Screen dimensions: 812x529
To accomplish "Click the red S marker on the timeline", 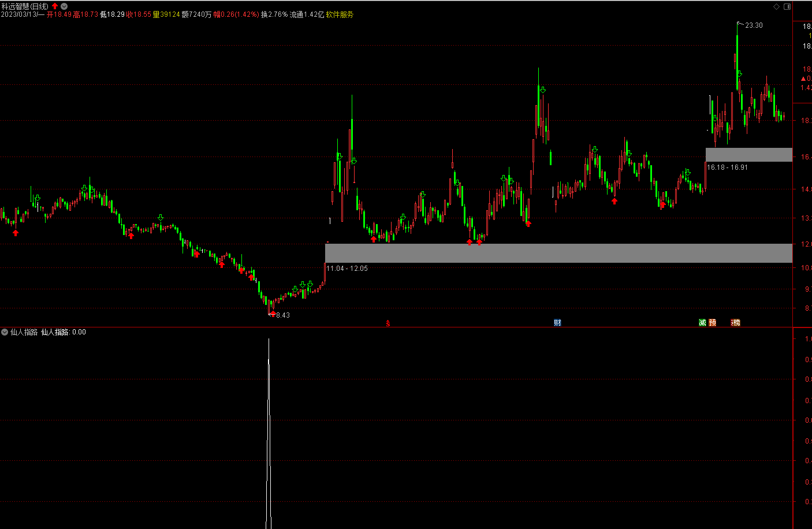I will (388, 323).
